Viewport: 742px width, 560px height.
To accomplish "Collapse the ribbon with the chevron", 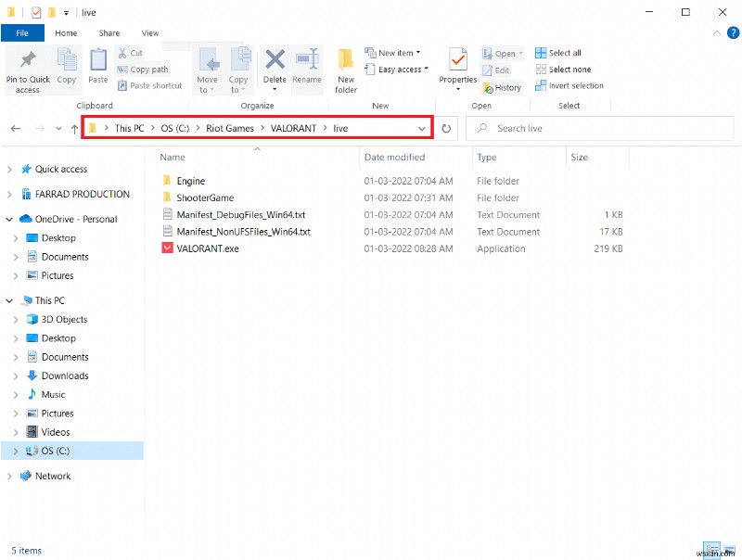I will click(715, 32).
